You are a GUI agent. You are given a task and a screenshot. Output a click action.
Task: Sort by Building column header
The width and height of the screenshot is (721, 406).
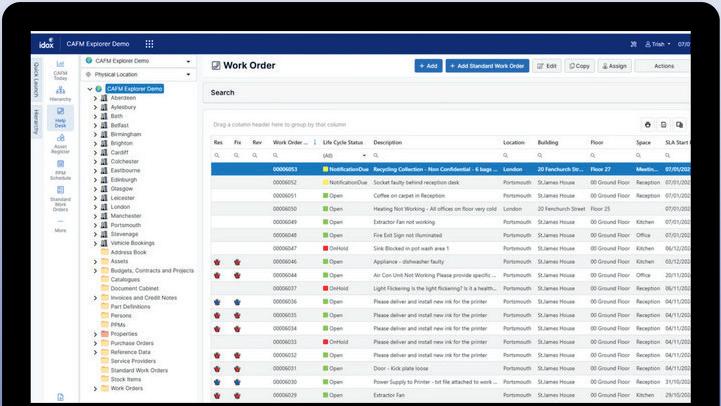(x=548, y=143)
